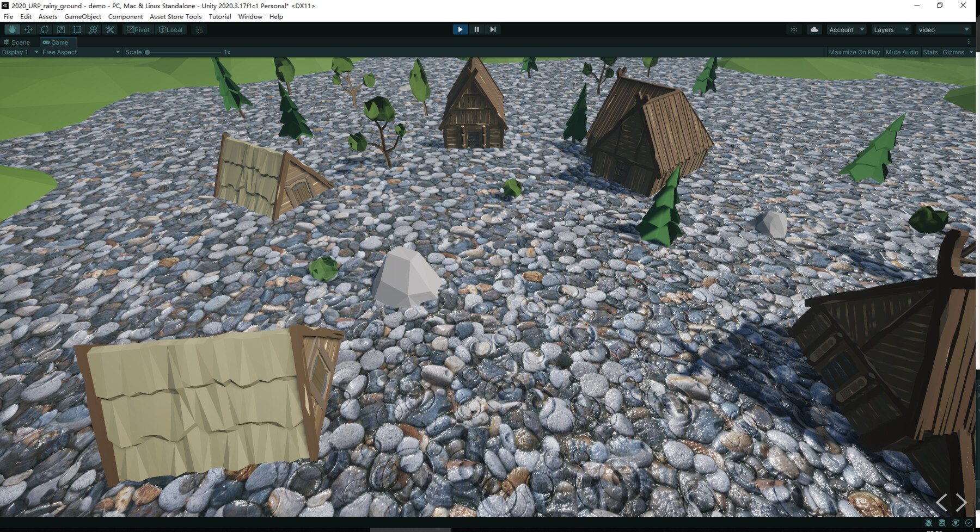Select the Rect Transform tool
The image size is (980, 532).
tap(77, 29)
